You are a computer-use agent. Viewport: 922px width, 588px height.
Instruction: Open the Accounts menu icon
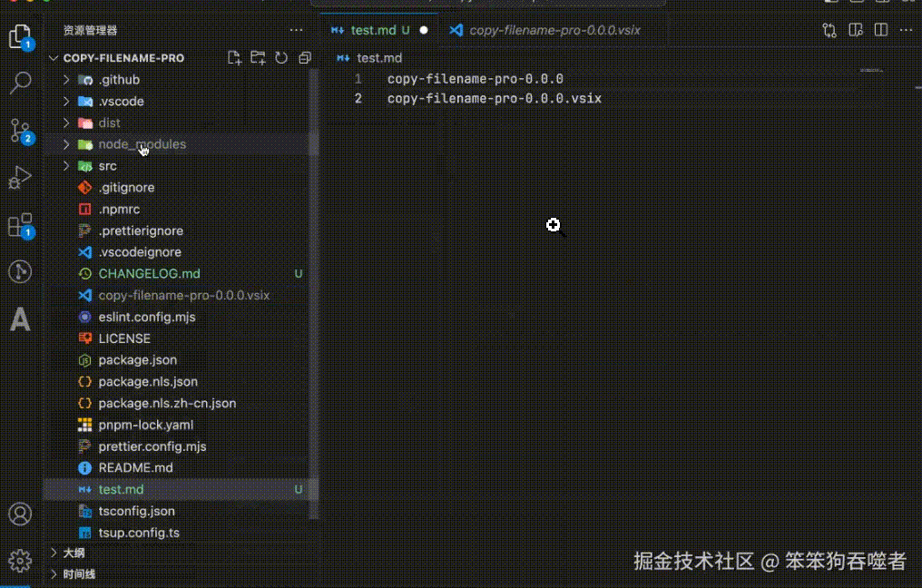tap(20, 514)
